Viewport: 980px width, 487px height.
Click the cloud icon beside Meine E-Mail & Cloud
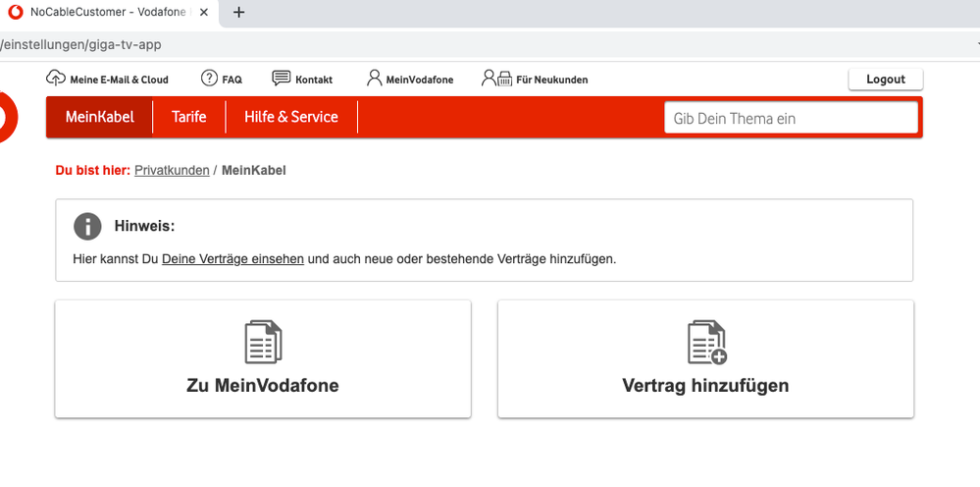point(56,79)
